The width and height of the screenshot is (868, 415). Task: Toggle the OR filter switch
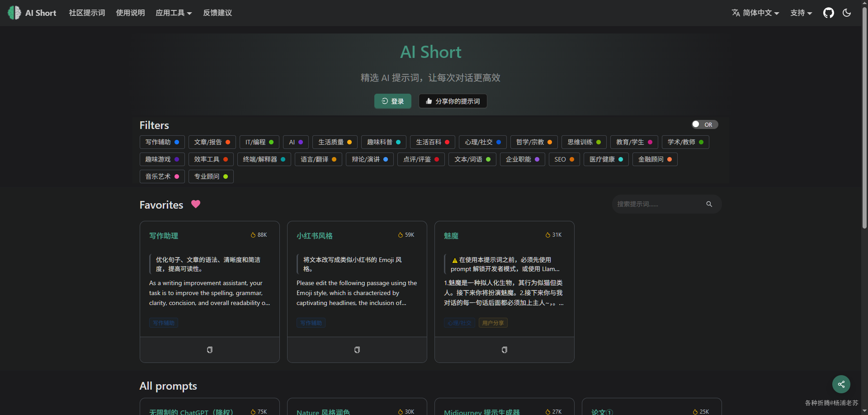(x=705, y=124)
